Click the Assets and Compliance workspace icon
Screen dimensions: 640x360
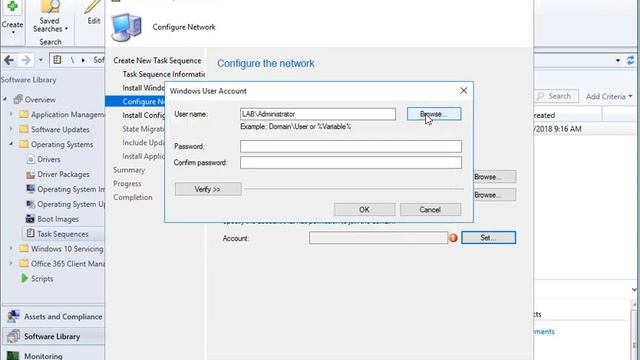click(13, 316)
